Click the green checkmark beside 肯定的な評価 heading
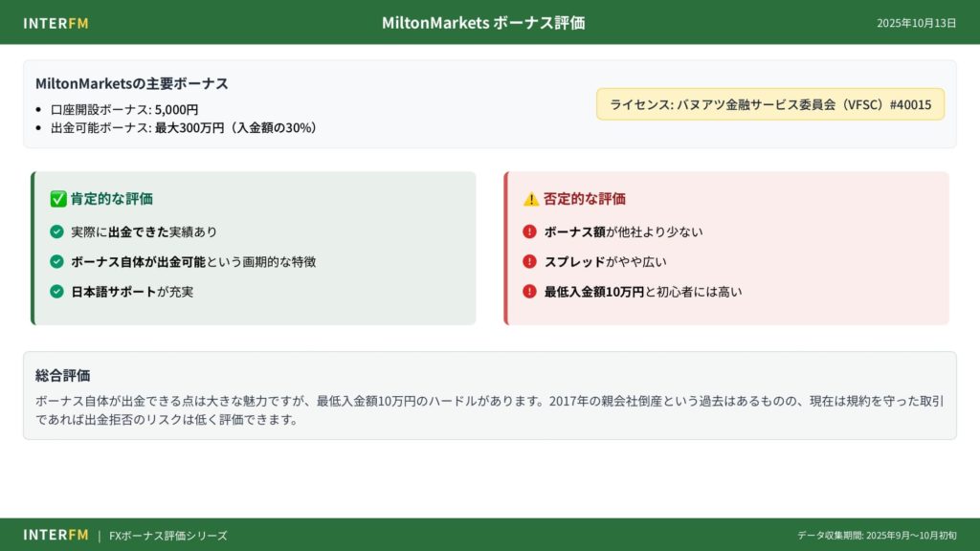This screenshot has width=980, height=551. point(57,199)
